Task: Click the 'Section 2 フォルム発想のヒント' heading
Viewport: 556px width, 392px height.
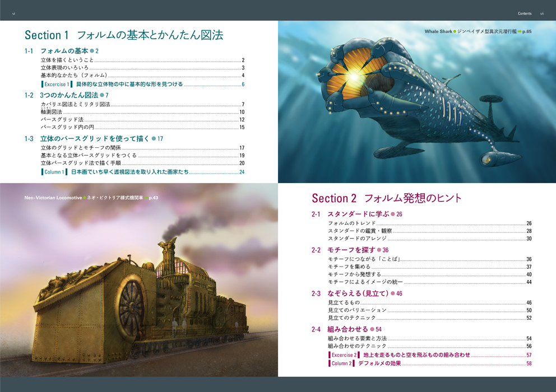Action: coord(387,198)
